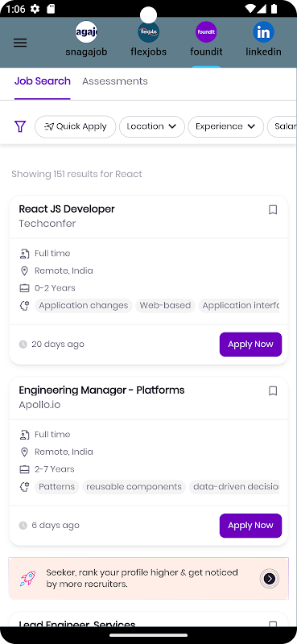Apply Now for React JS Developer
Viewport: 297px width, 644px height.
(x=250, y=345)
